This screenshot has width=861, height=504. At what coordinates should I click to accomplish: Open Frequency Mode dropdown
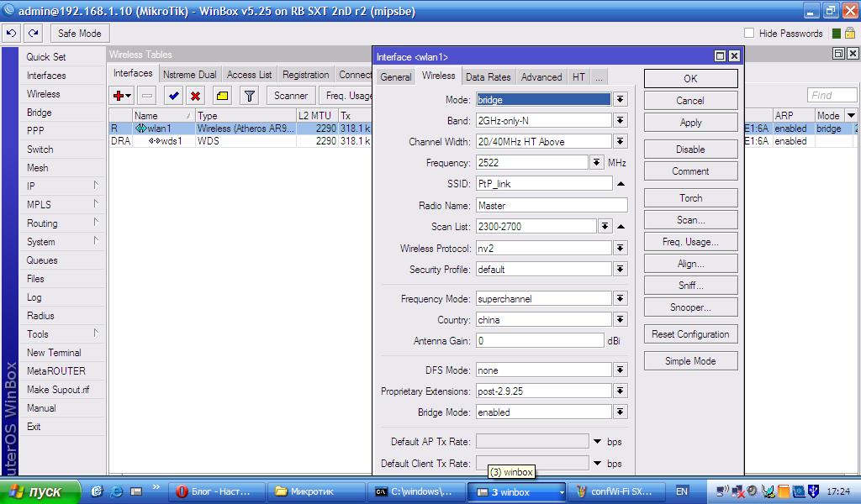[x=620, y=299]
